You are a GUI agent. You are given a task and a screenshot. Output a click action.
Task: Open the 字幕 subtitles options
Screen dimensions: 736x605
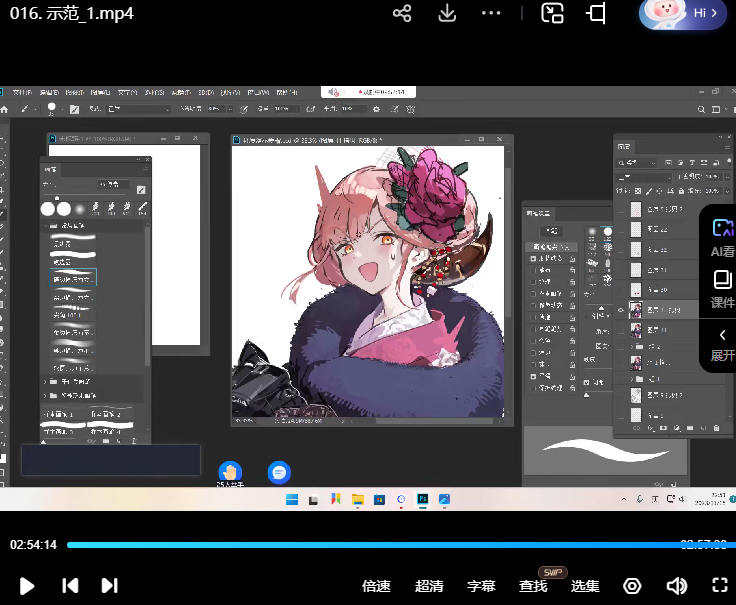481,586
